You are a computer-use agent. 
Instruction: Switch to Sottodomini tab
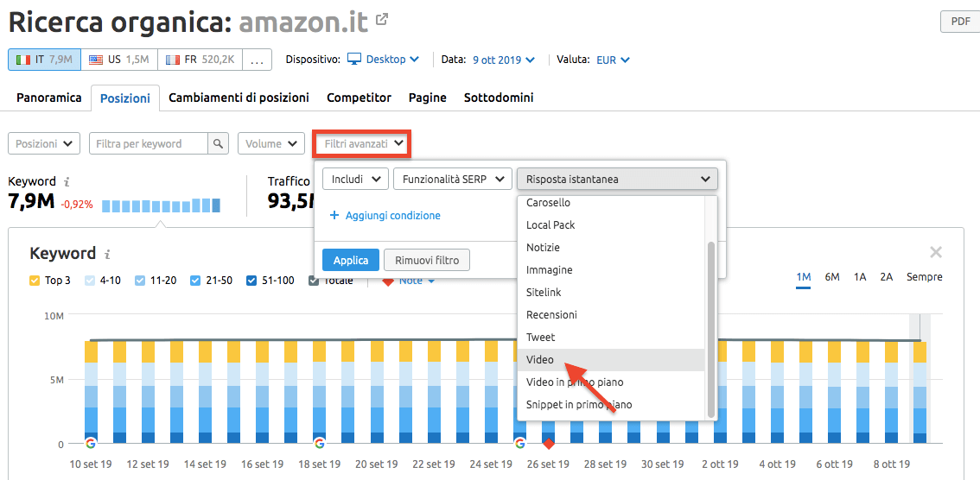(x=498, y=98)
